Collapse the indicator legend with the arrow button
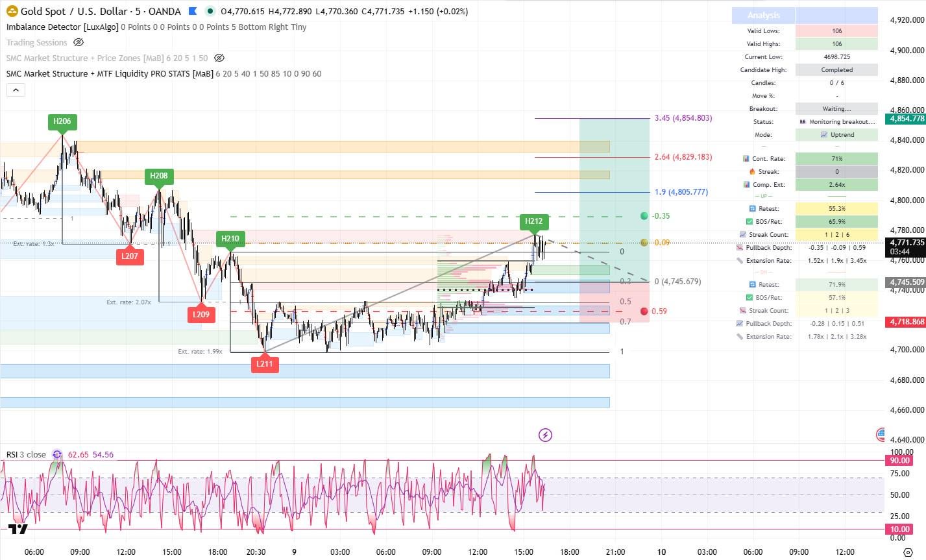Screen dimensions: 926x560 coord(16,90)
